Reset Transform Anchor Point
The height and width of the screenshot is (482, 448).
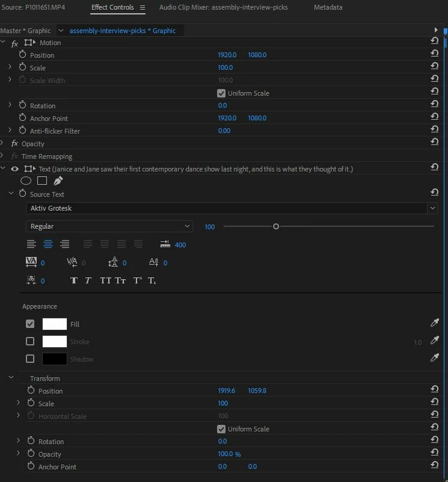click(434, 465)
